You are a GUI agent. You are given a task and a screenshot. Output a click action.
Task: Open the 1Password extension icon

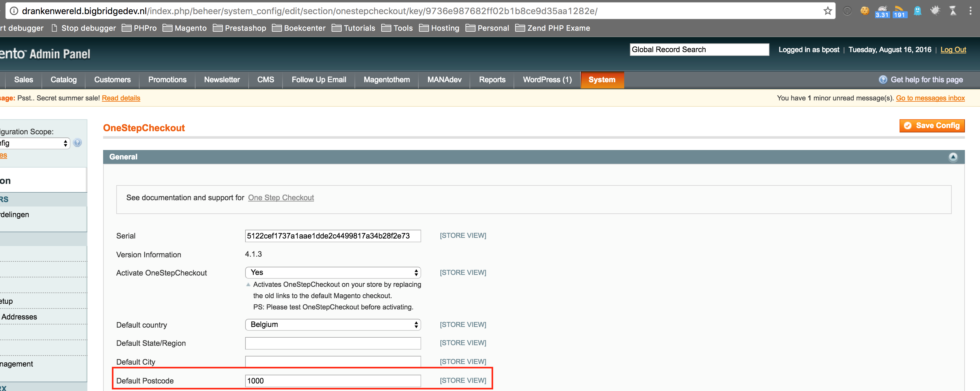point(847,11)
